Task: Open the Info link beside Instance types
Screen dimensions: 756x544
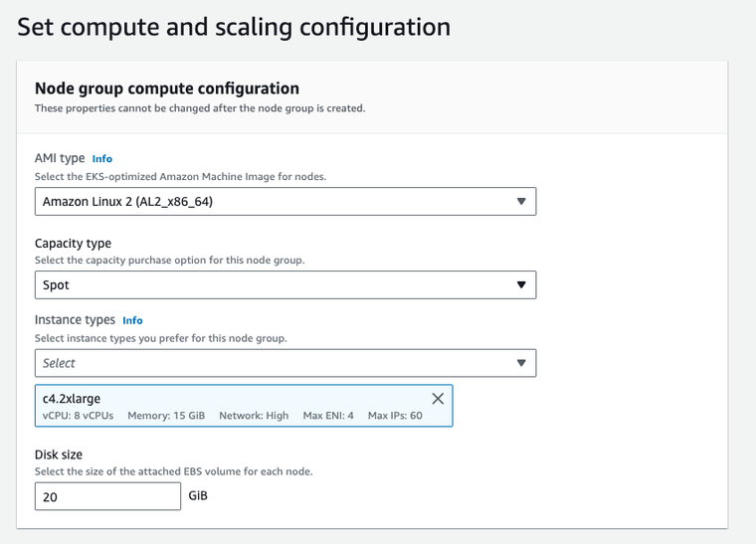Action: pyautogui.click(x=132, y=320)
